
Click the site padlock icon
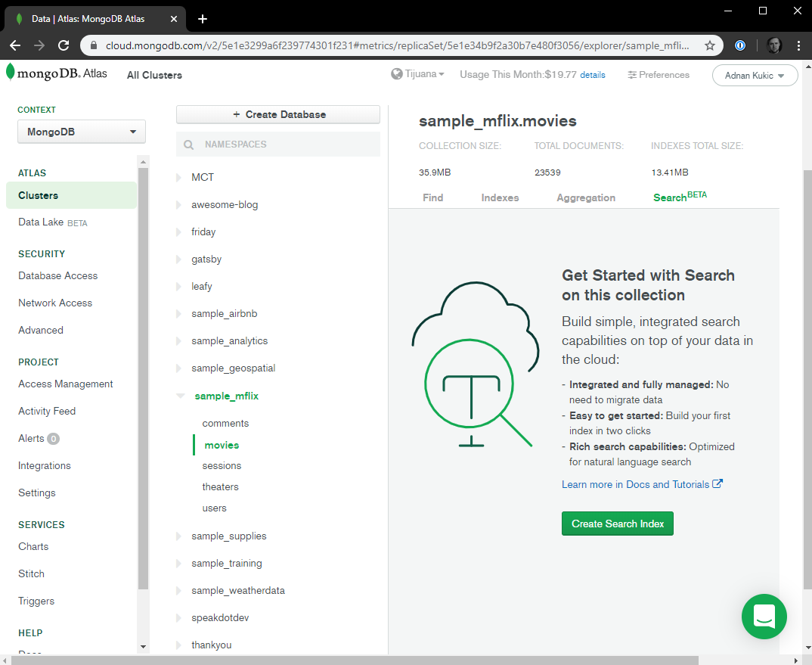tap(94, 45)
